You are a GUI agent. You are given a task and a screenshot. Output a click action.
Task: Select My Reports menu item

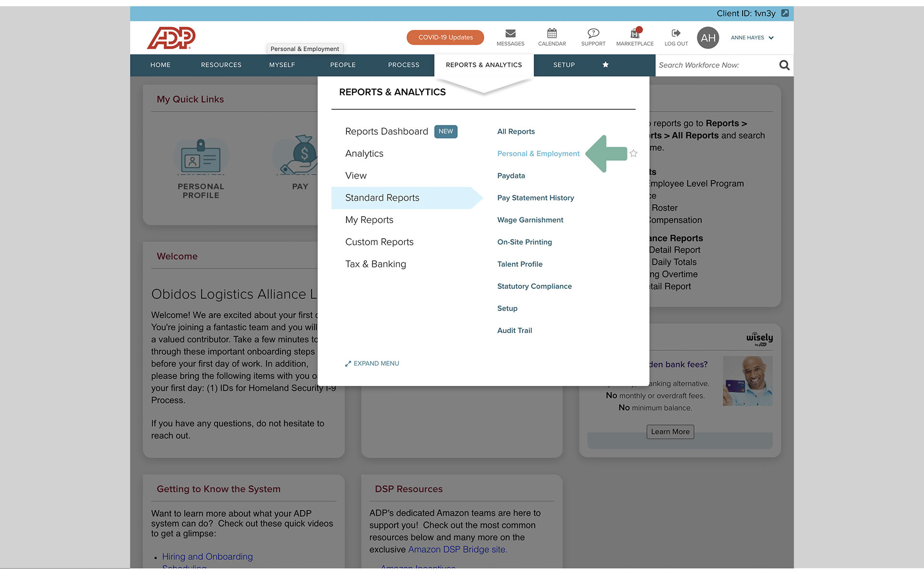369,220
